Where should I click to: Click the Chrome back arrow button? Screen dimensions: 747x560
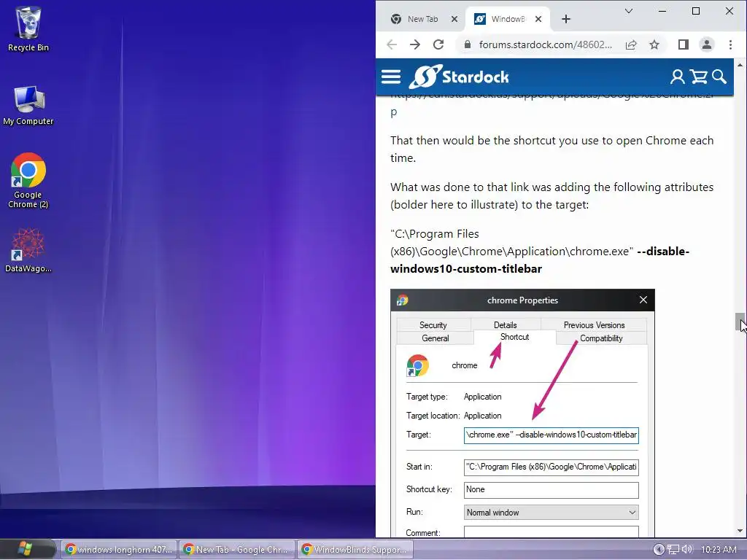[x=392, y=44]
